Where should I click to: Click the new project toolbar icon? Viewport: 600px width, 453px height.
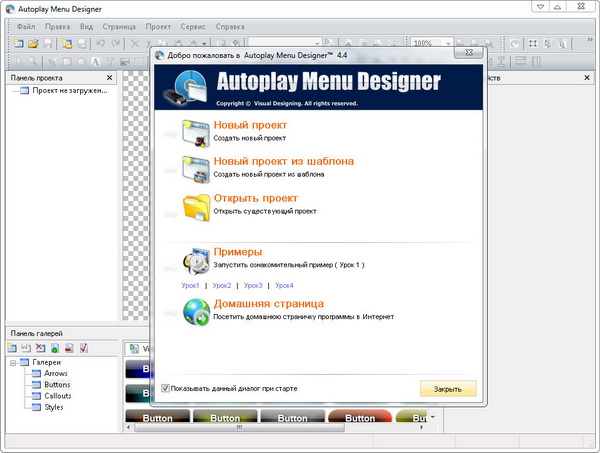click(x=18, y=43)
